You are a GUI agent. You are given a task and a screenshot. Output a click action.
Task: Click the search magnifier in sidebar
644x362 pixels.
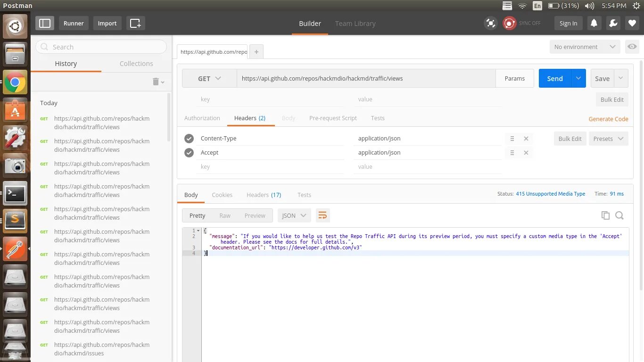pos(45,47)
